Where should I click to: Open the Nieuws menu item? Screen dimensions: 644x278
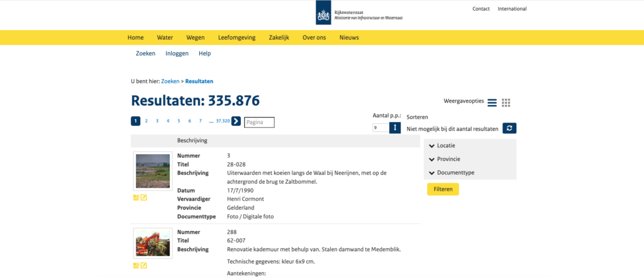pos(349,37)
